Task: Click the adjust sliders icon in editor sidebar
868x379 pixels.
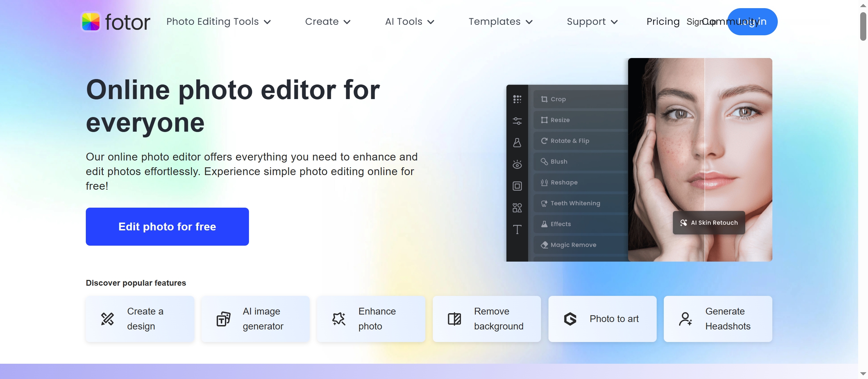Action: coord(517,121)
